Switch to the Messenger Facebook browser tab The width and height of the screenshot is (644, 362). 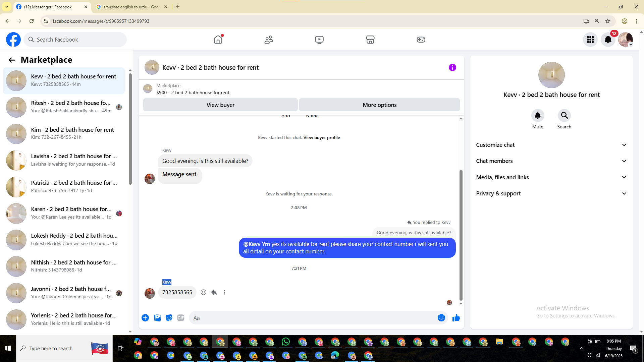52,7
